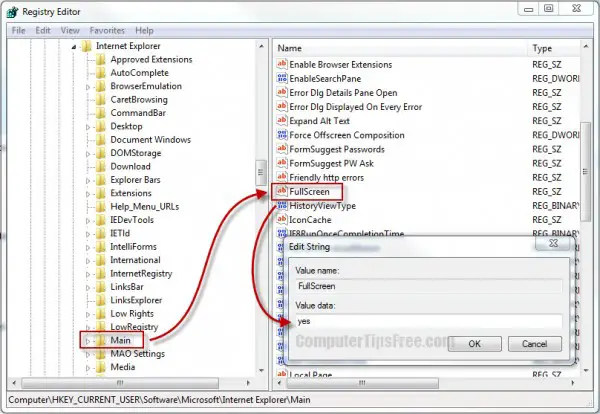Select the Friendly http errors value
Image resolution: width=600 pixels, height=414 pixels.
pos(326,178)
